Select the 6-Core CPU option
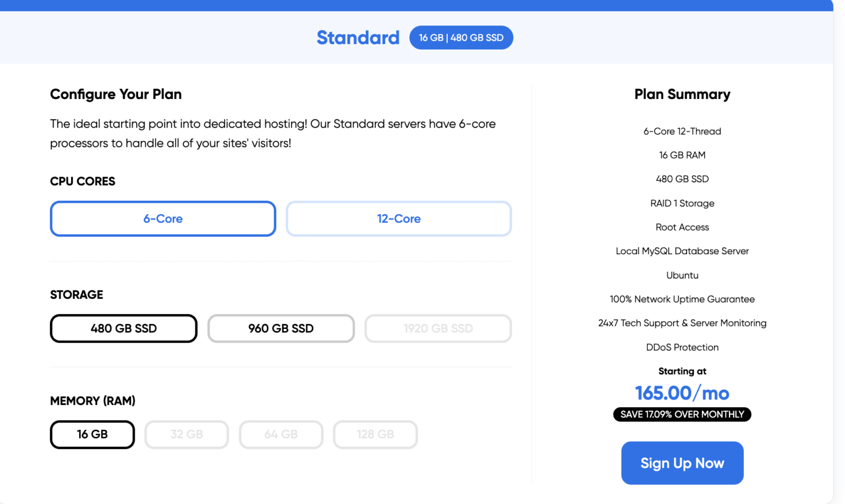 (x=163, y=218)
